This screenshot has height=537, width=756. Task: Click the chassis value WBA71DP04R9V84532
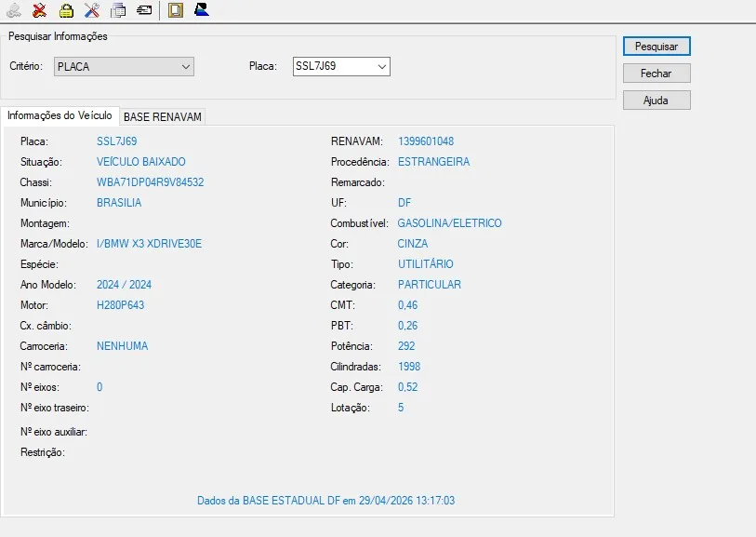point(151,182)
